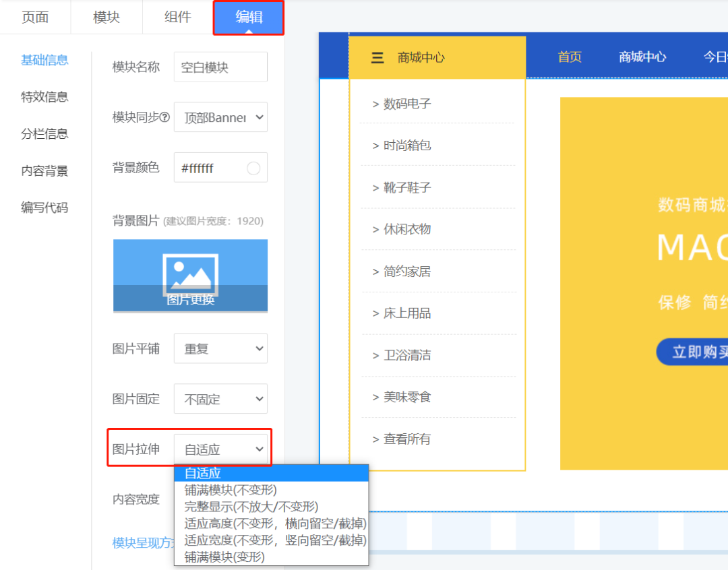This screenshot has height=570, width=728.
Task: Choose 完整显示(不放大/不变形) option
Action: [x=251, y=507]
